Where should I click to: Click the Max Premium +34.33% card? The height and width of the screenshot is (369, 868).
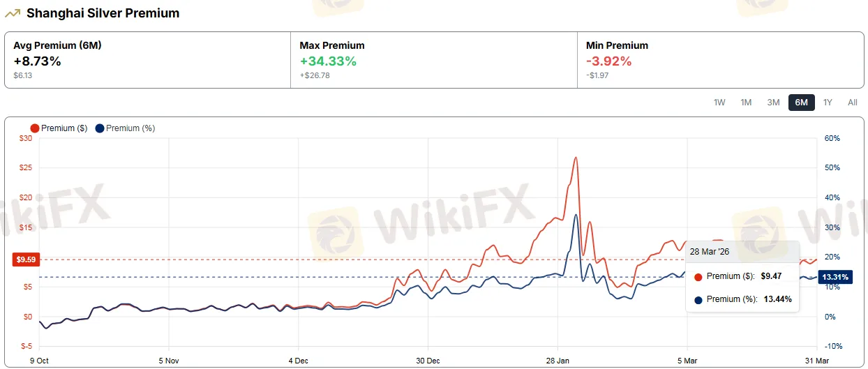433,60
